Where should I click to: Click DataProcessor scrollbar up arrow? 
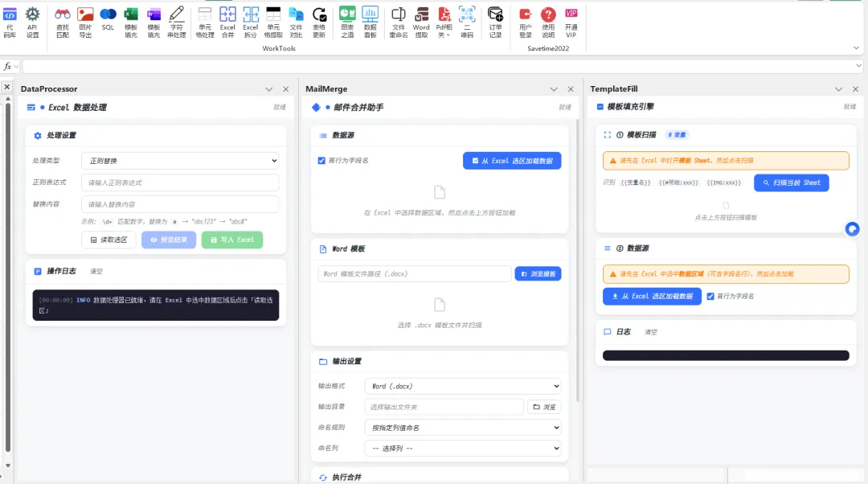click(8, 99)
